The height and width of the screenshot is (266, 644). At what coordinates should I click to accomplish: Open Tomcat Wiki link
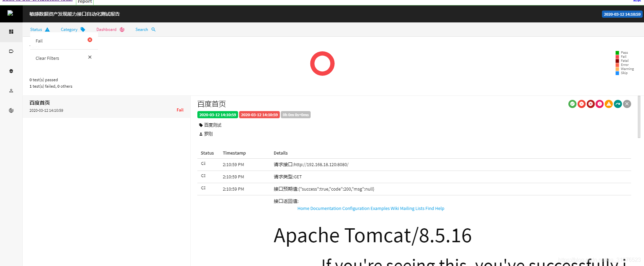pyautogui.click(x=395, y=208)
